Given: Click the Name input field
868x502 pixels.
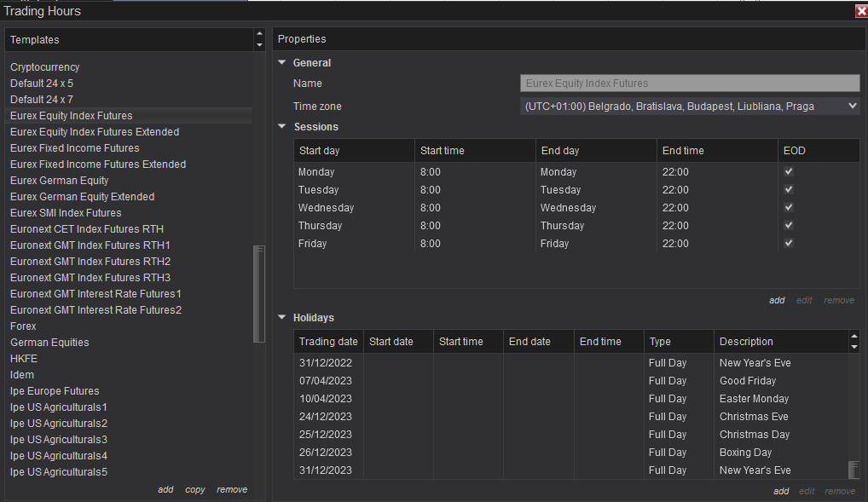Looking at the screenshot, I should 689,84.
